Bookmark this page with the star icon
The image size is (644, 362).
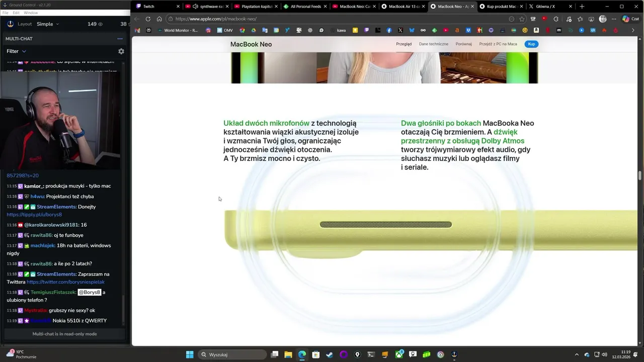522,19
